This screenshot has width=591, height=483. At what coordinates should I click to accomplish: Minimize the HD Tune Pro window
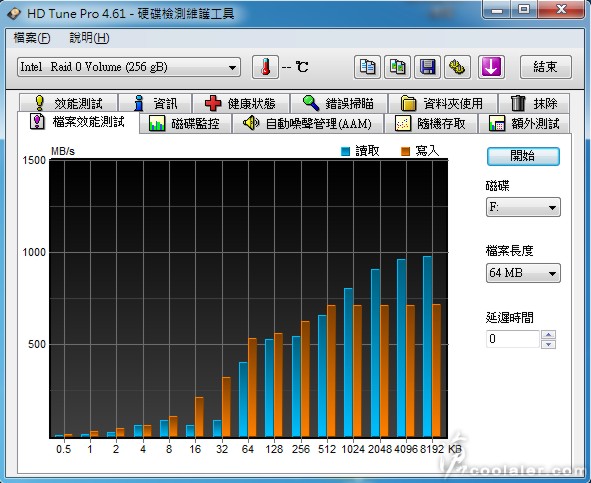[x=497, y=10]
